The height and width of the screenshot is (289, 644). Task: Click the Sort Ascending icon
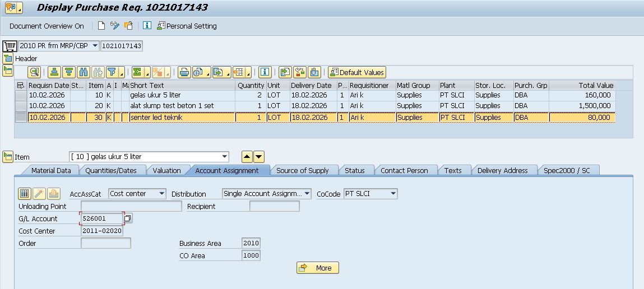[54, 72]
